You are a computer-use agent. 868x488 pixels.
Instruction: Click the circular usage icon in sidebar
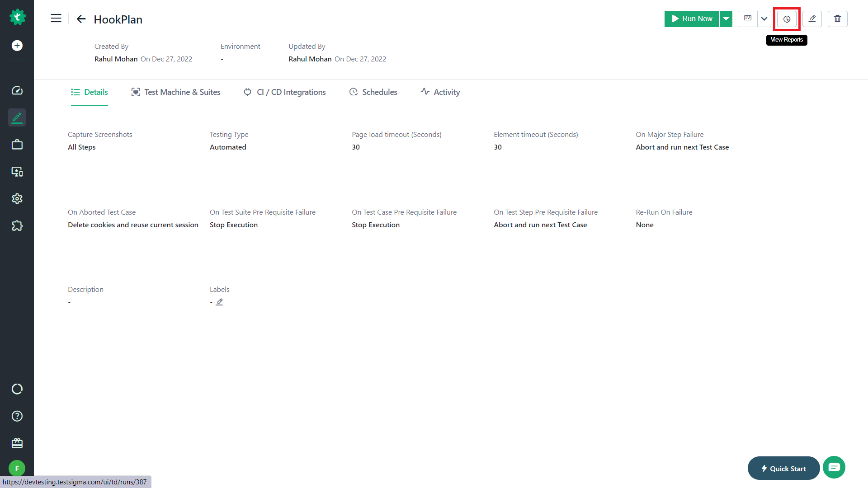pos(17,389)
